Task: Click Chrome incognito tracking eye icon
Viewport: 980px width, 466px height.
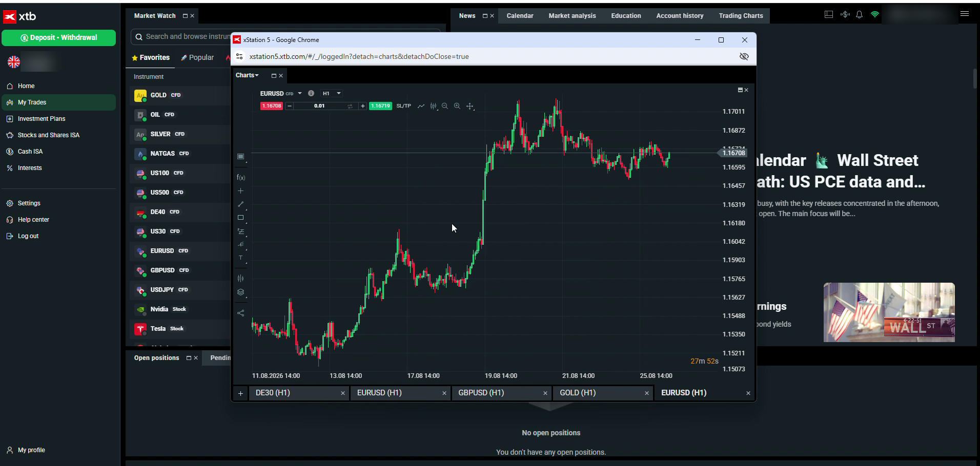Action: pyautogui.click(x=744, y=56)
